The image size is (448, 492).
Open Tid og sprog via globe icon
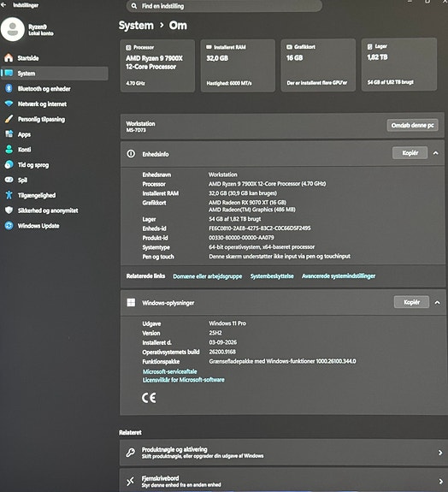pyautogui.click(x=9, y=164)
